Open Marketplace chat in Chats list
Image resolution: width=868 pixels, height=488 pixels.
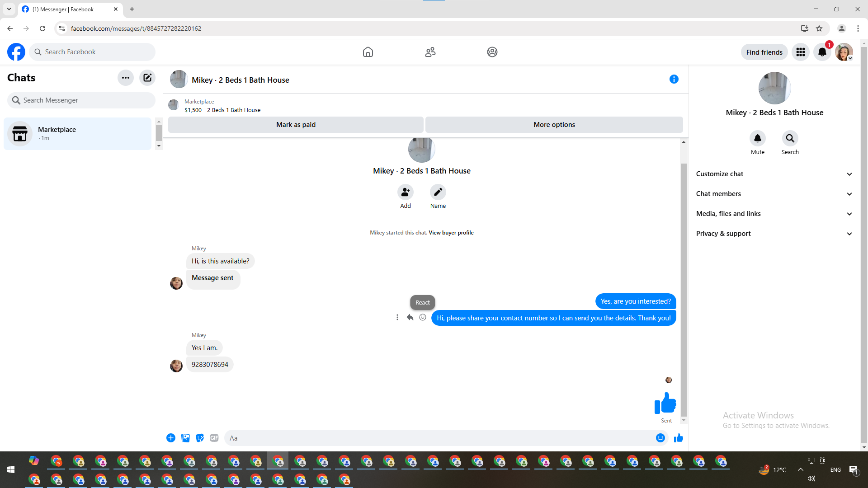pyautogui.click(x=78, y=134)
